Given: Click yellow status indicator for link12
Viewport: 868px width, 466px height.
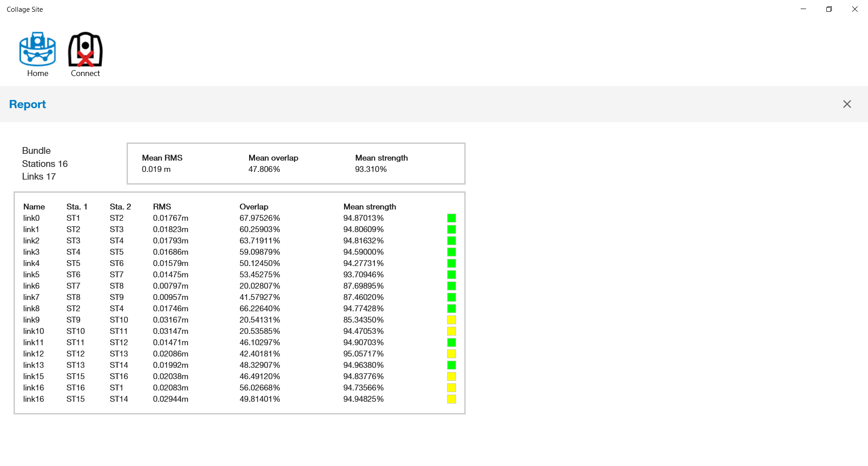Looking at the screenshot, I should pyautogui.click(x=451, y=354).
